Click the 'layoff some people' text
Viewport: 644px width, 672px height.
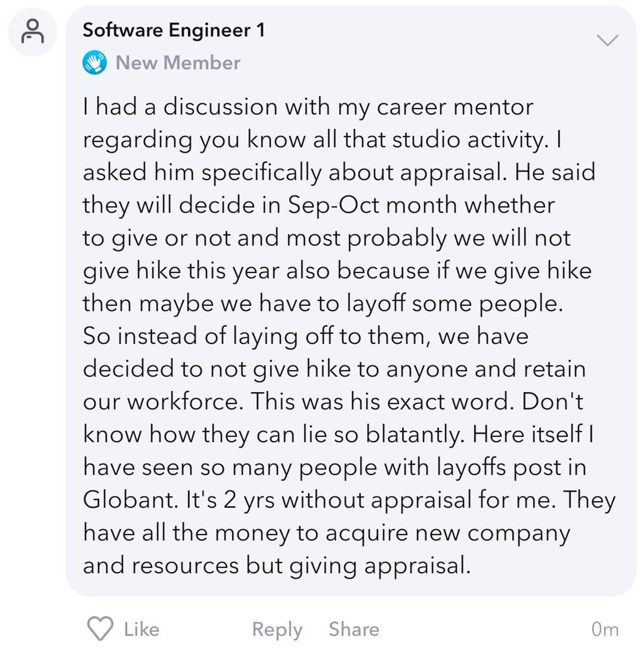(455, 304)
